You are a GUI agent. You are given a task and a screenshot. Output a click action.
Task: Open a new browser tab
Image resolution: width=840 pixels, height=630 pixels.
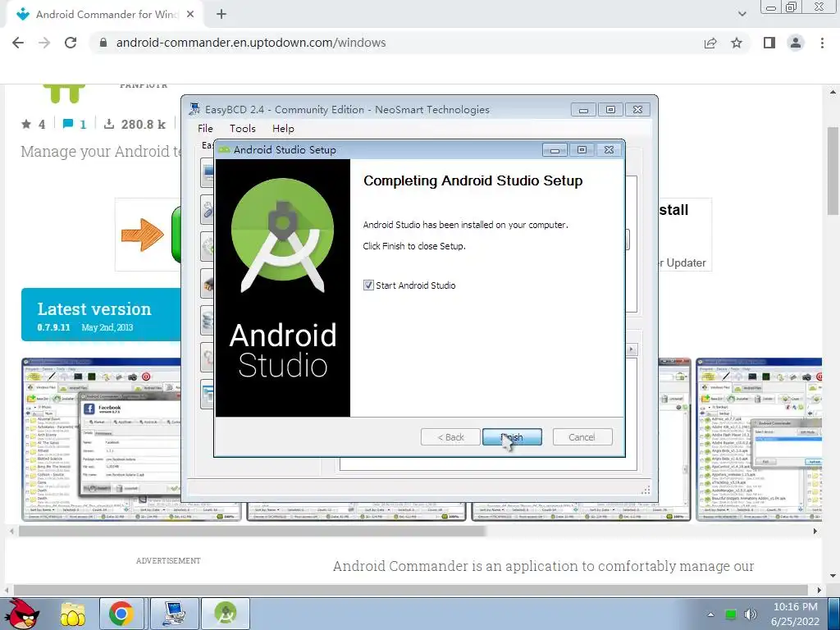(221, 15)
